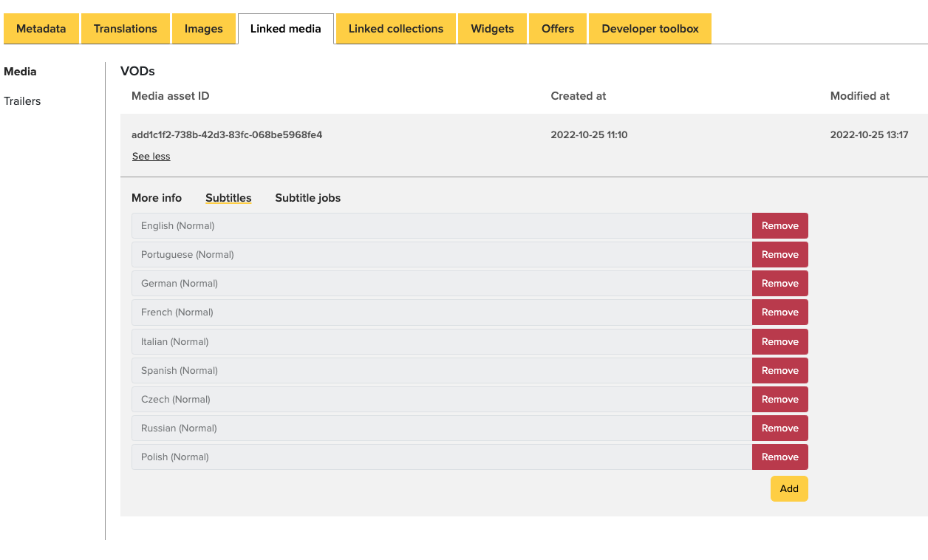Viewport: 928px width, 560px height.
Task: Go to the Linked collections tab
Action: point(396,29)
